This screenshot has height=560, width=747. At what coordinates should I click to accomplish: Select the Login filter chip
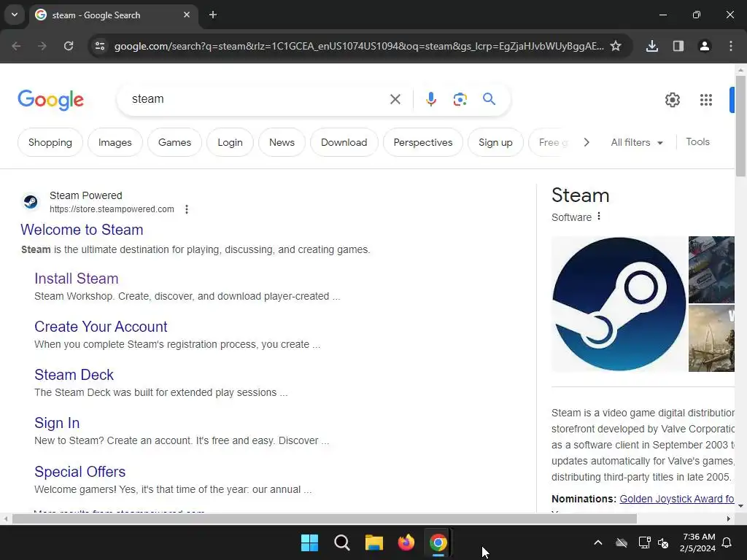[x=230, y=142]
